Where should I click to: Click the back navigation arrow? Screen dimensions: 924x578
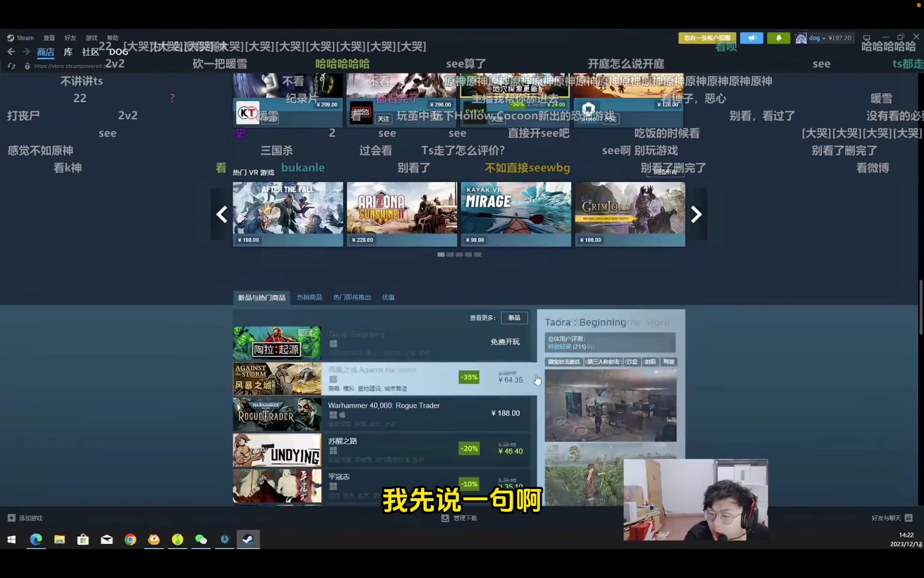11,52
